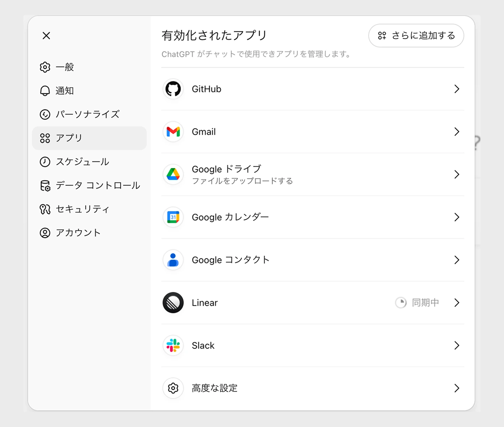Click the Gmail app name
The height and width of the screenshot is (427, 504).
coord(204,132)
